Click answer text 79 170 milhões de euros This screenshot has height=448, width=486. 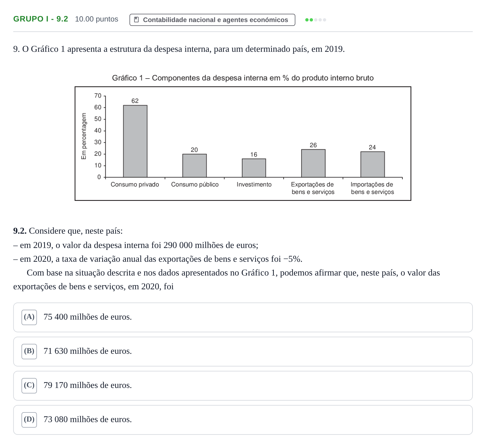click(x=88, y=385)
